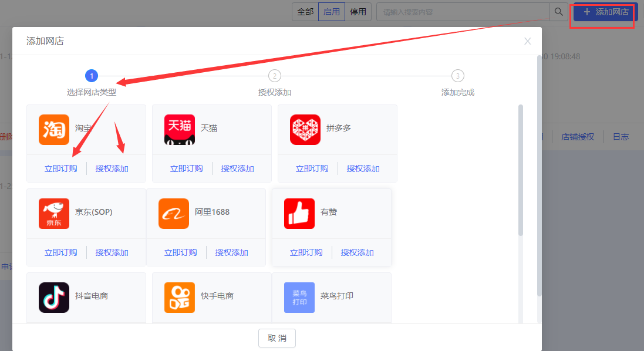
Task: Click the 抖音电商 shop name text
Action: coord(92,296)
